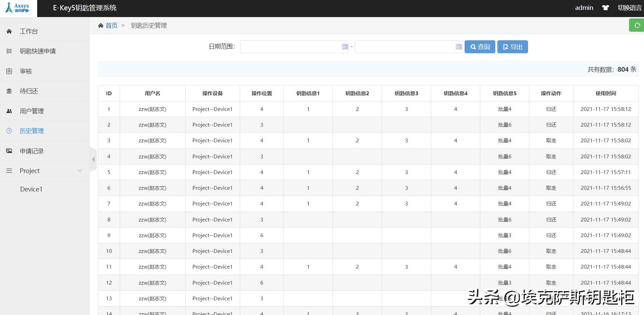This screenshot has width=644, height=315.
Task: Click the list icon beside 钥匙快速申请
Action: 9,51
